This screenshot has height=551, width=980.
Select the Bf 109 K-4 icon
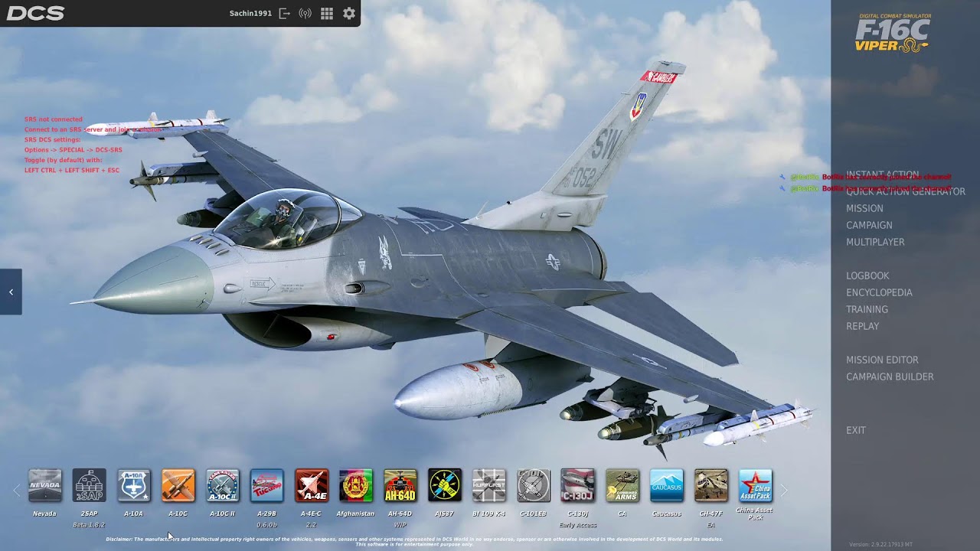tap(489, 486)
